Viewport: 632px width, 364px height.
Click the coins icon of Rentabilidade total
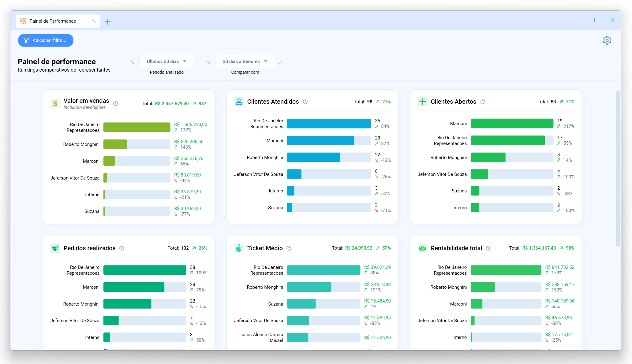click(422, 248)
